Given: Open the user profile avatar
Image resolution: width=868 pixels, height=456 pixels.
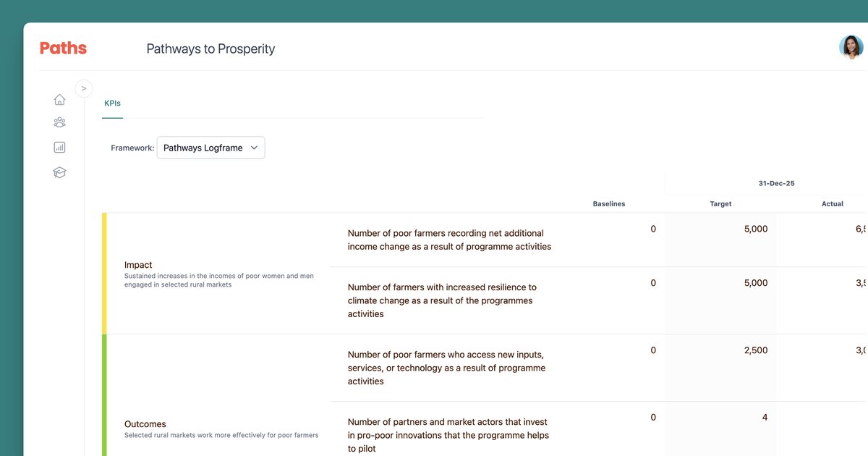Looking at the screenshot, I should pyautogui.click(x=851, y=48).
